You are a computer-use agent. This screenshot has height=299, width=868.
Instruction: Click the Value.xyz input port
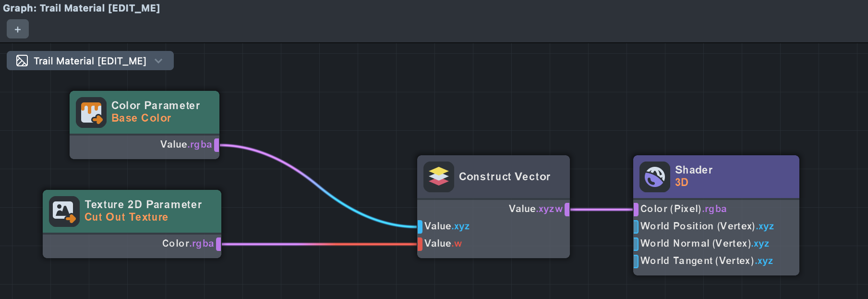click(420, 226)
